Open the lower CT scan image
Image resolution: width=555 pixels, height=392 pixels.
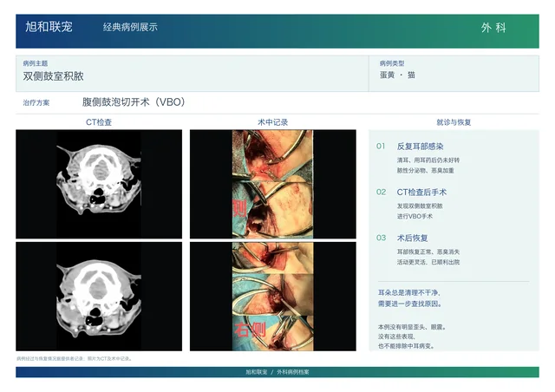99,297
